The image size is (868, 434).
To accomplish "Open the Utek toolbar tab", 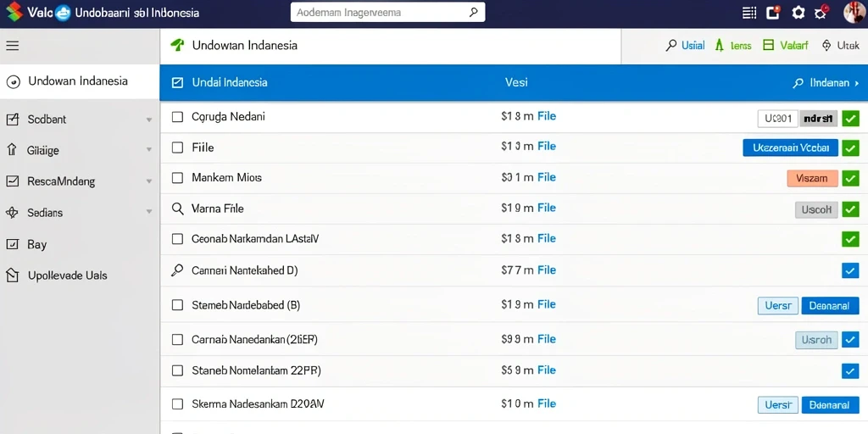I will click(841, 46).
